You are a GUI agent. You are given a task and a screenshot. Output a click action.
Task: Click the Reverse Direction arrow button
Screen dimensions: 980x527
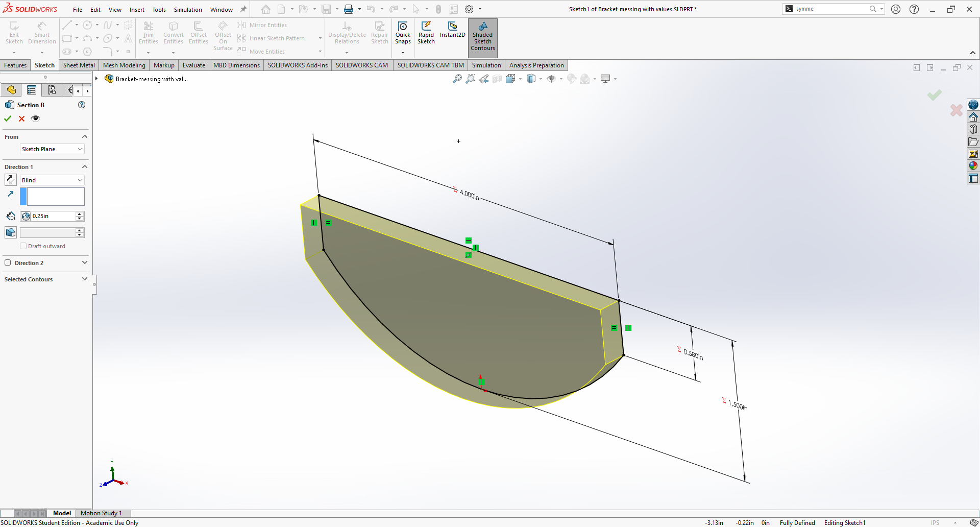pyautogui.click(x=10, y=180)
